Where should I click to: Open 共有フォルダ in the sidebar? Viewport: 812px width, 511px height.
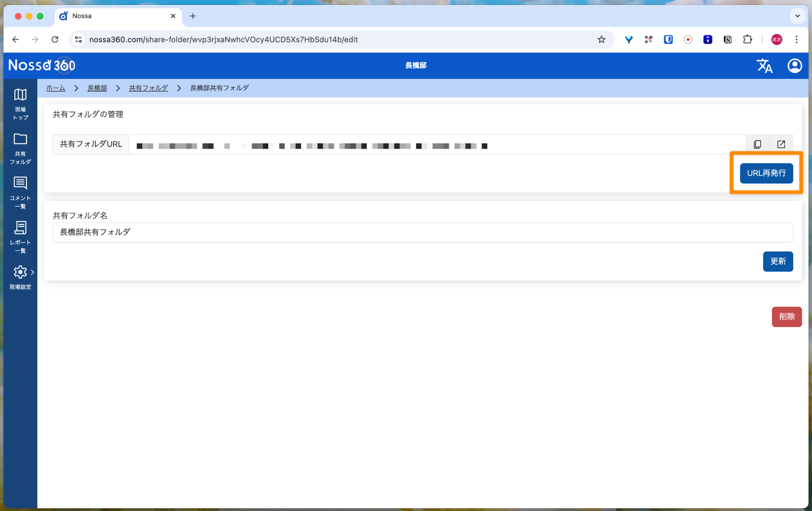[x=20, y=140]
